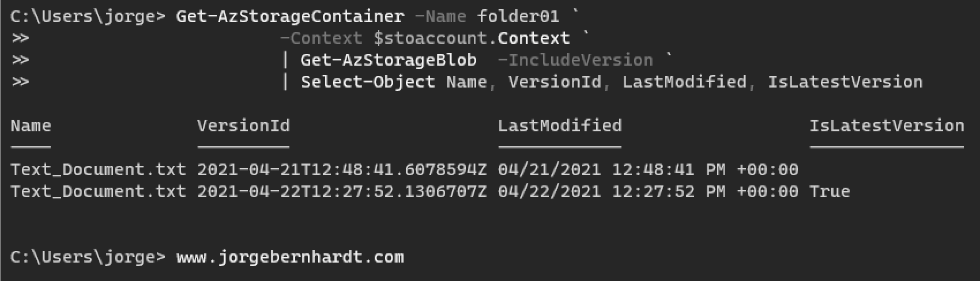Click the Get-AzStorageContainer command text

pyautogui.click(x=289, y=16)
